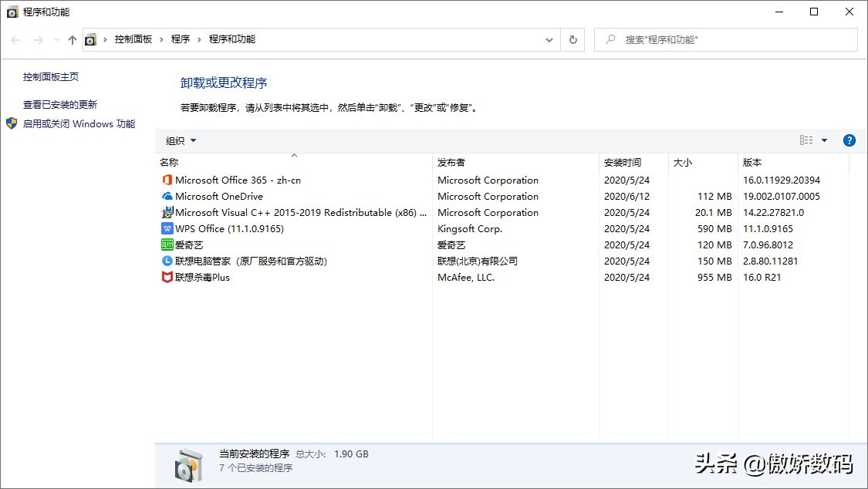Expand the address bar history dropdown

(549, 40)
